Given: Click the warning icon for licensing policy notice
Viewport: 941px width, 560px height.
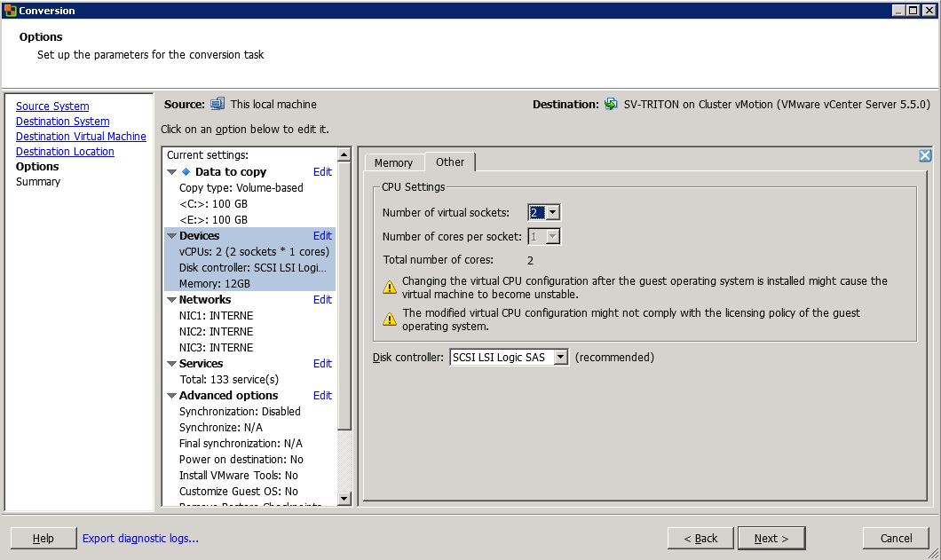Looking at the screenshot, I should tap(390, 319).
